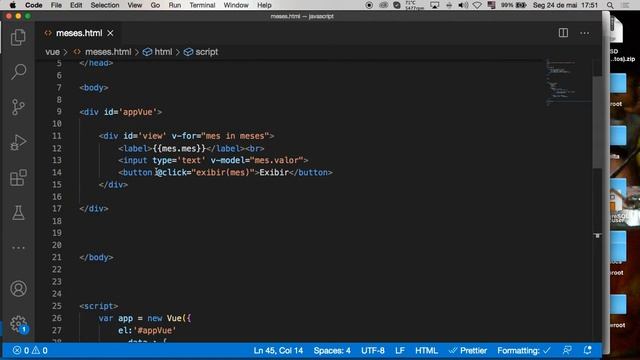The image size is (640, 360).
Task: Open errors and warnings in status bar
Action: pyautogui.click(x=30, y=351)
